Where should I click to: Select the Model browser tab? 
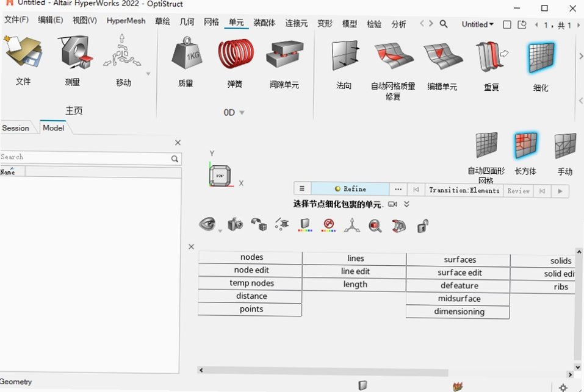(53, 127)
